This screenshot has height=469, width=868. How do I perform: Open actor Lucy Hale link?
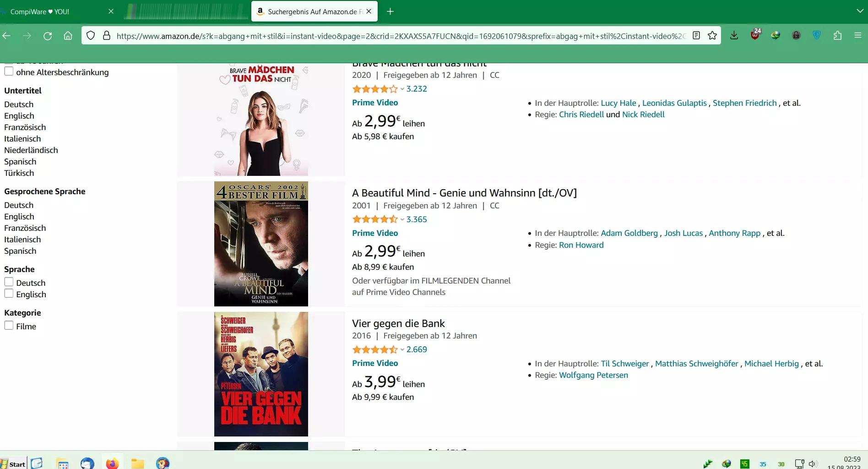[618, 103]
